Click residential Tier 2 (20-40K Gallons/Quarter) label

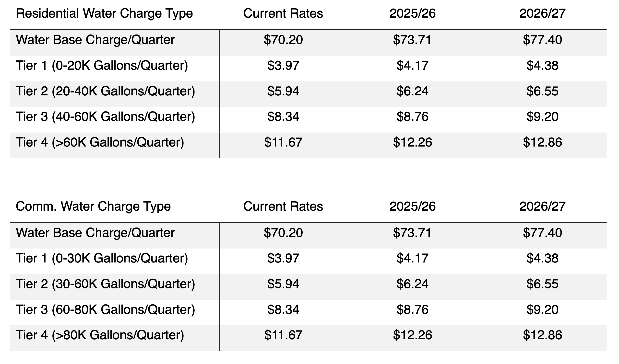click(106, 91)
